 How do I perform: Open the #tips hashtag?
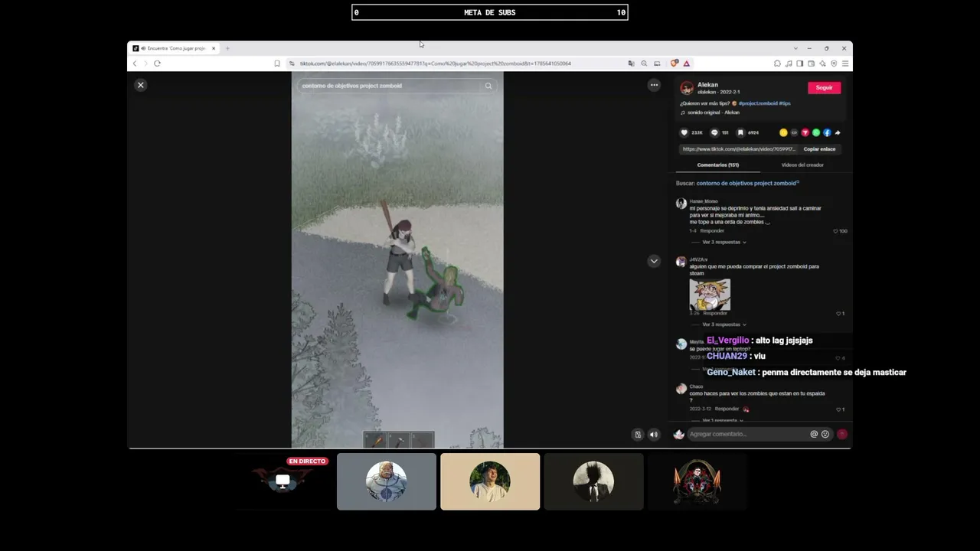(785, 103)
